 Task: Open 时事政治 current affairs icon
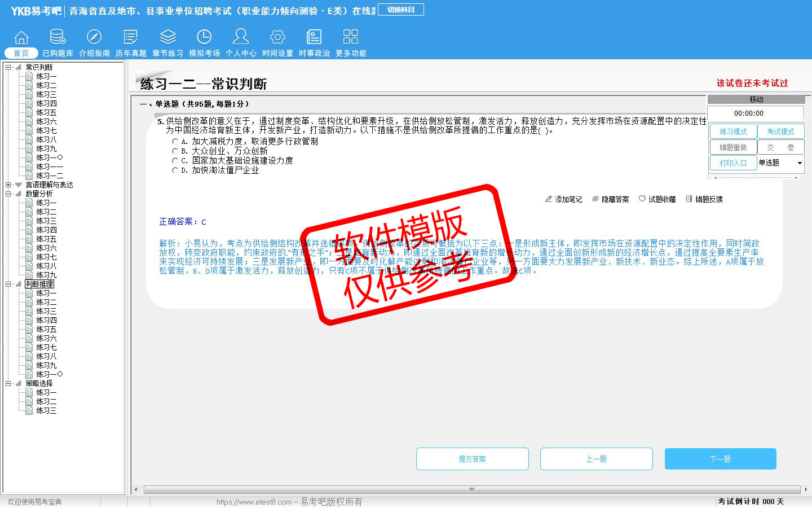point(314,38)
